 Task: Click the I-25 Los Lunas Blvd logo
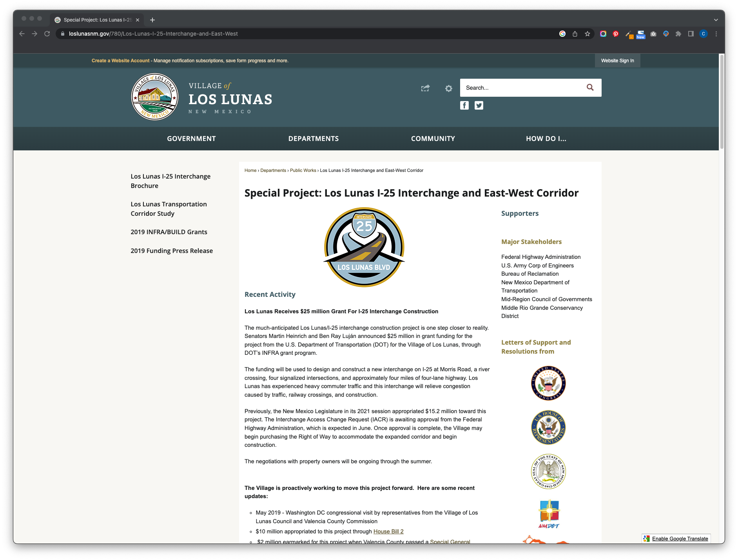(364, 247)
